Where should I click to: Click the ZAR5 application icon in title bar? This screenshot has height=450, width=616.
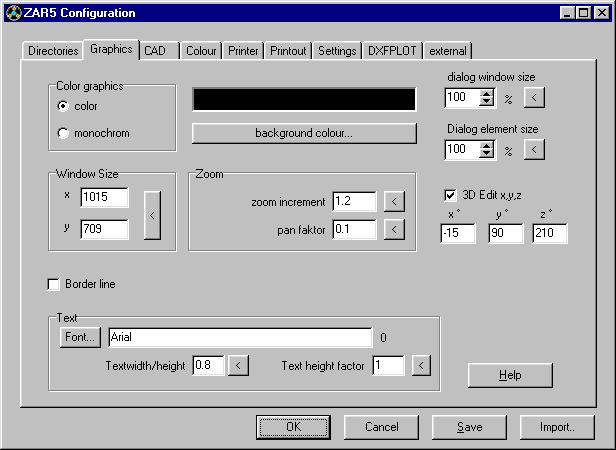coord(13,13)
